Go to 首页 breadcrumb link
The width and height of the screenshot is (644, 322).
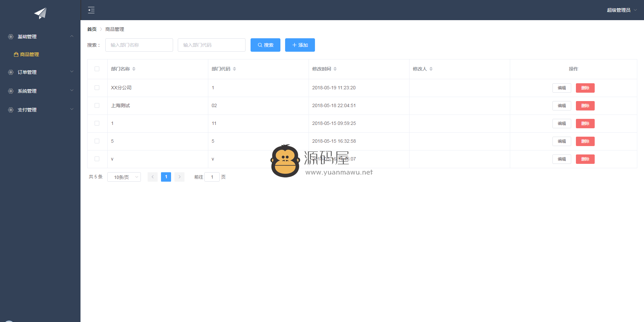[92, 29]
